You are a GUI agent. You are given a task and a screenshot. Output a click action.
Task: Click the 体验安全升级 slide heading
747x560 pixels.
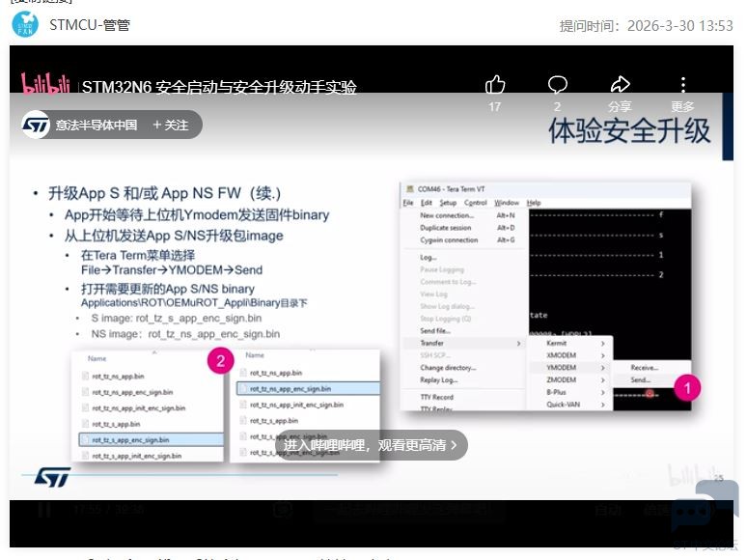629,130
